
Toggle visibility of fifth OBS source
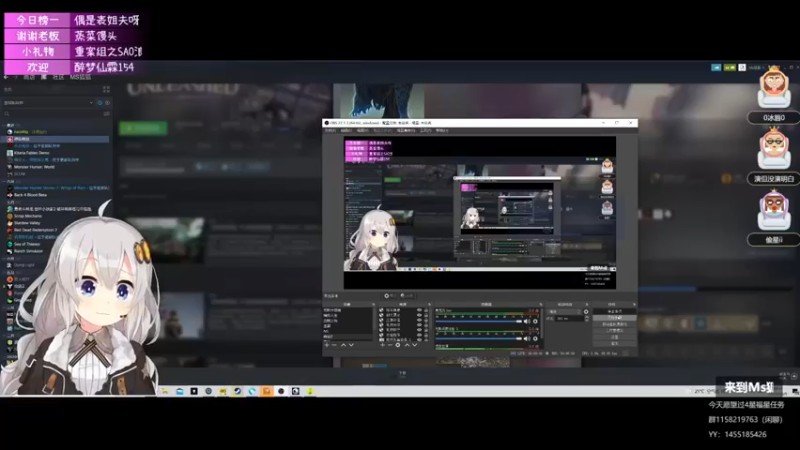[419, 330]
